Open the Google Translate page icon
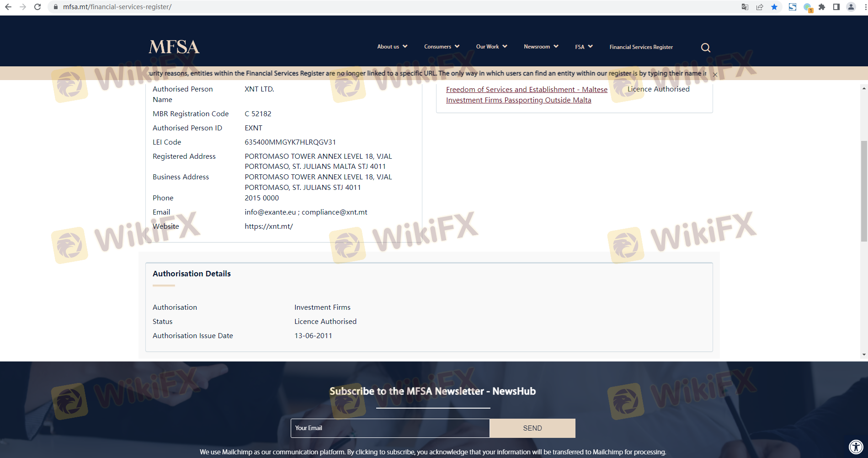This screenshot has height=458, width=868. tap(745, 7)
